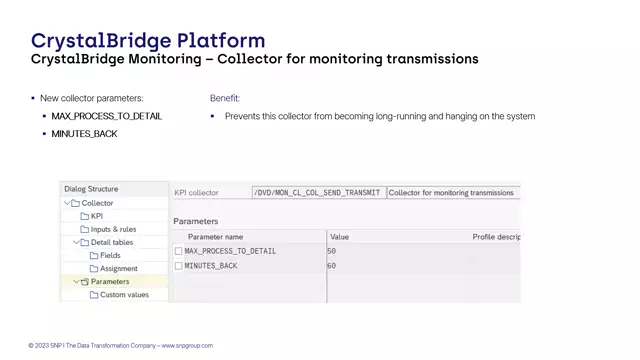
Task: Click the MINUTES_BACK bullet text
Action: pyautogui.click(x=84, y=134)
